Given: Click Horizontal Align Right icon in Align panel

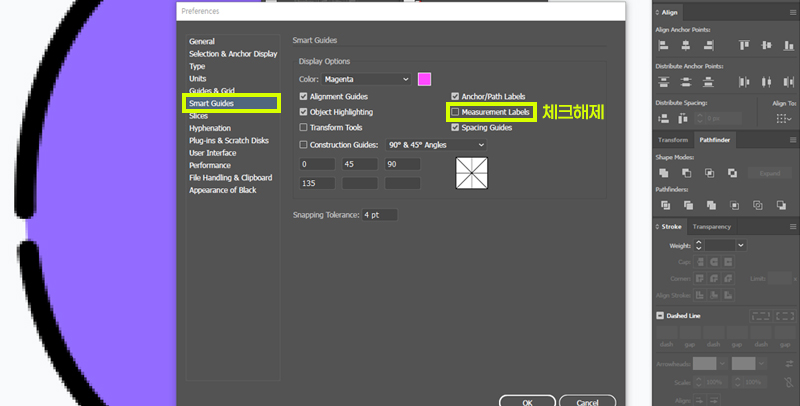Looking at the screenshot, I should pyautogui.click(x=708, y=45).
